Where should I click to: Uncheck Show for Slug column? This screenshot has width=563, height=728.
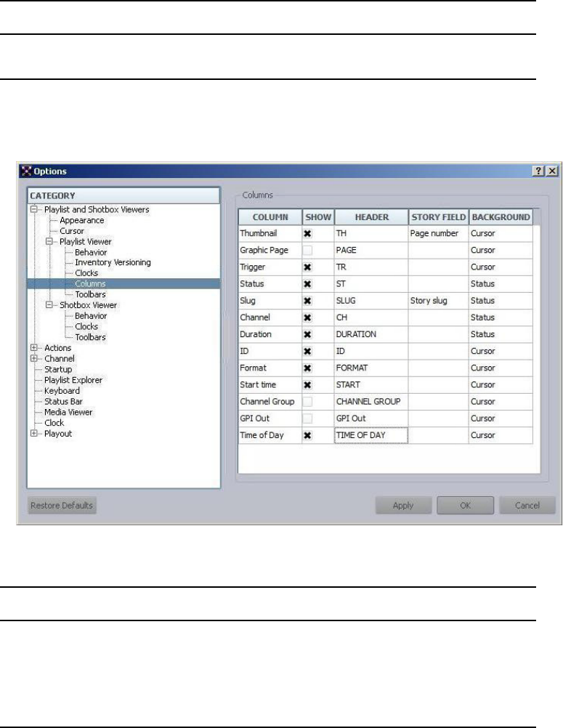(x=307, y=301)
